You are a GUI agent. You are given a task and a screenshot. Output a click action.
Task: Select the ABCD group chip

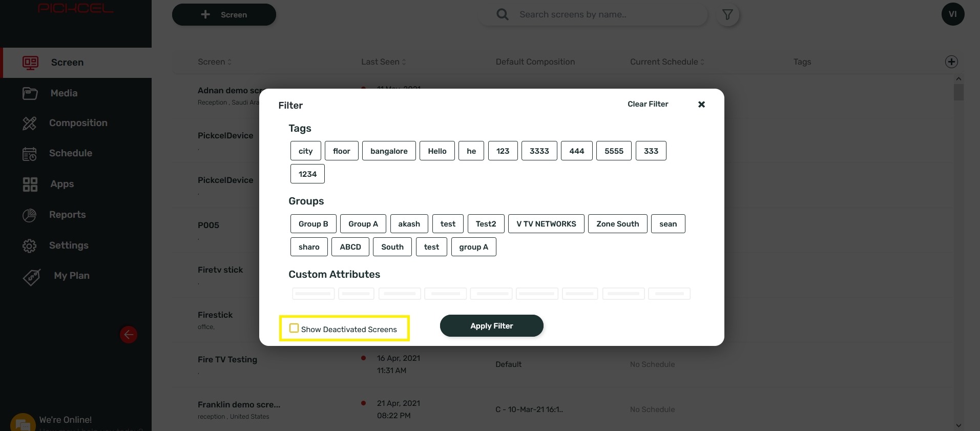tap(350, 247)
